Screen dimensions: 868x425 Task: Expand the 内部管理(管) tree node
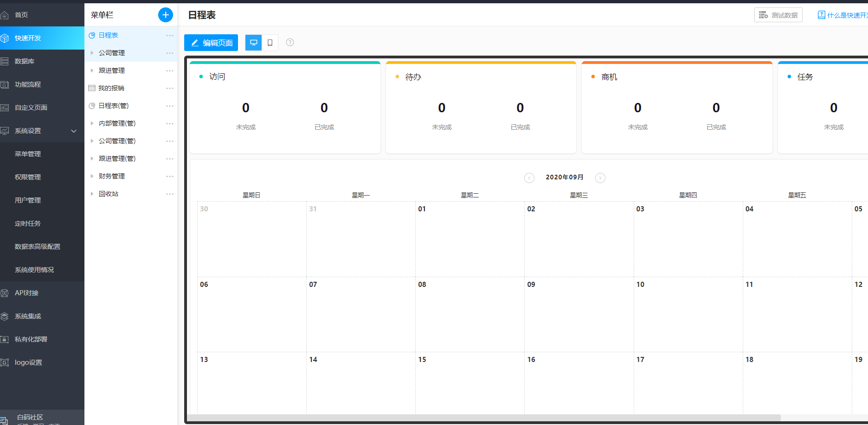(x=92, y=123)
